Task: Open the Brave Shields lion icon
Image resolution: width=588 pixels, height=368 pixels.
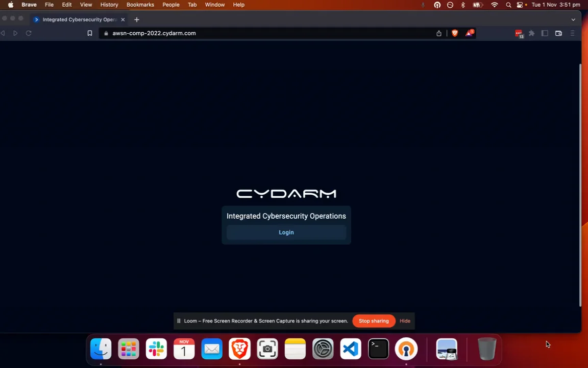Action: [x=455, y=33]
